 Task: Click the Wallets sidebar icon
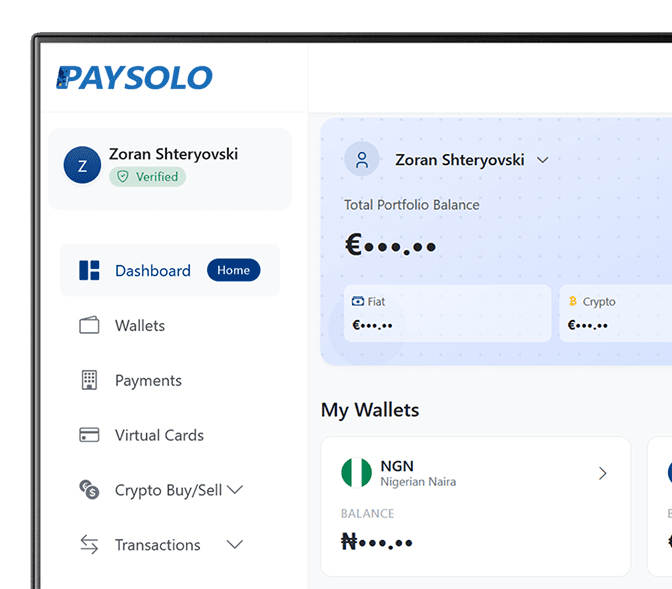coord(89,325)
